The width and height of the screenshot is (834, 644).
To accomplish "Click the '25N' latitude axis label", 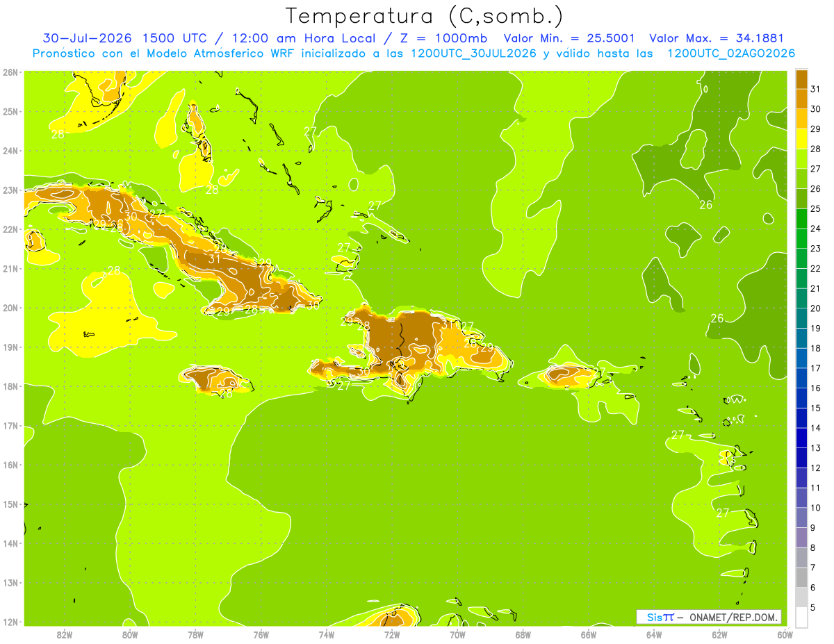I will (x=10, y=111).
